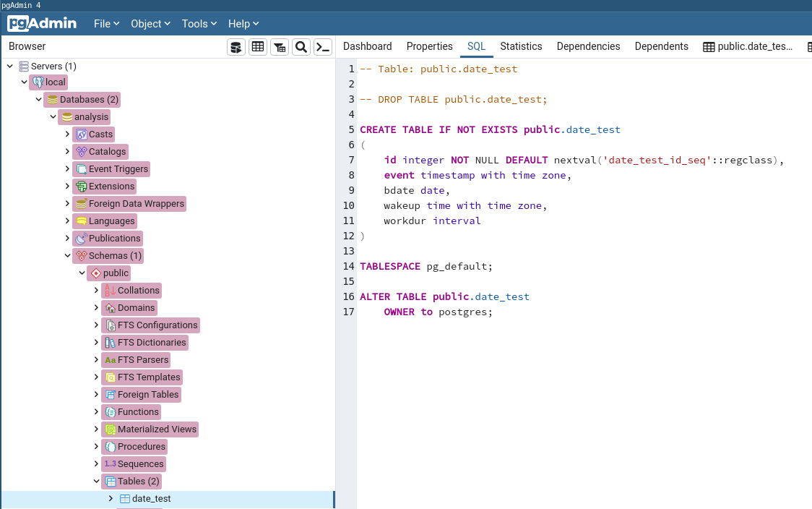The height and width of the screenshot is (509, 812).
Task: Click the pgAdmin logo
Action: point(42,24)
